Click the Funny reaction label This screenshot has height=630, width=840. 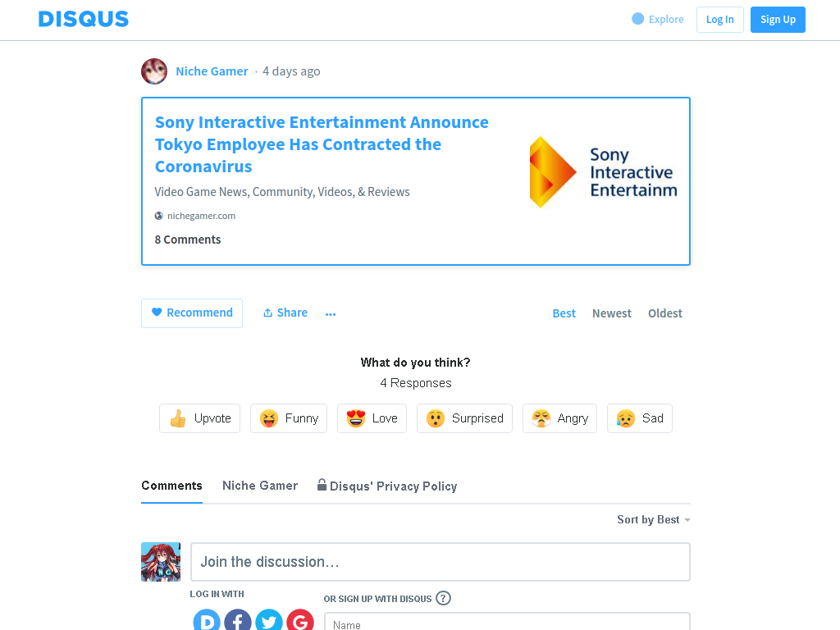click(302, 418)
